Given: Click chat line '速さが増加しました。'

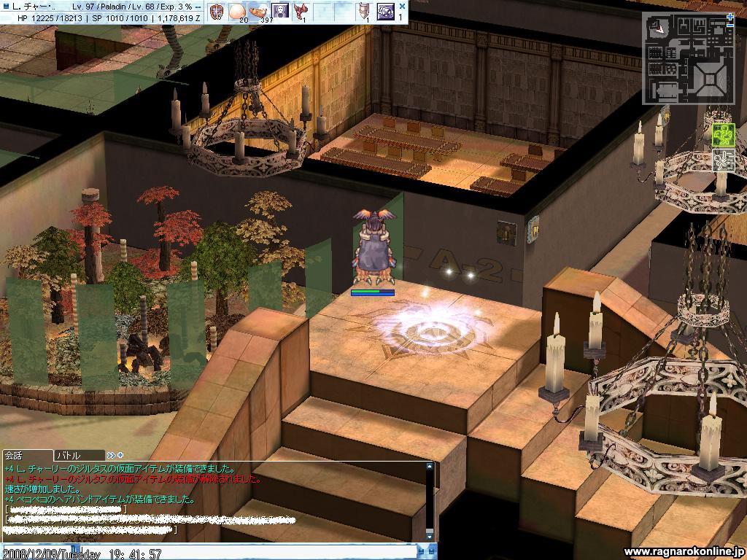Looking at the screenshot, I should (43, 489).
